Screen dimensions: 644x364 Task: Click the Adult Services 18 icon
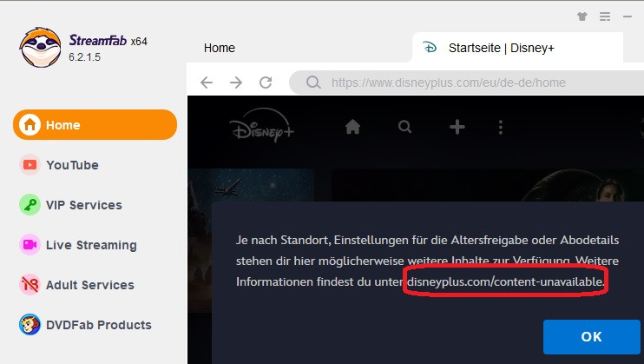(x=30, y=285)
